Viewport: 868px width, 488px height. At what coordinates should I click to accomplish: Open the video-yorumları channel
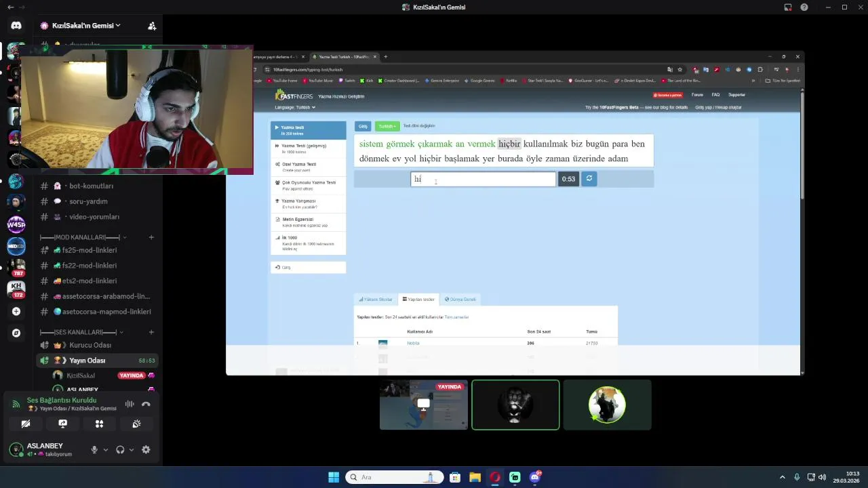(94, 217)
